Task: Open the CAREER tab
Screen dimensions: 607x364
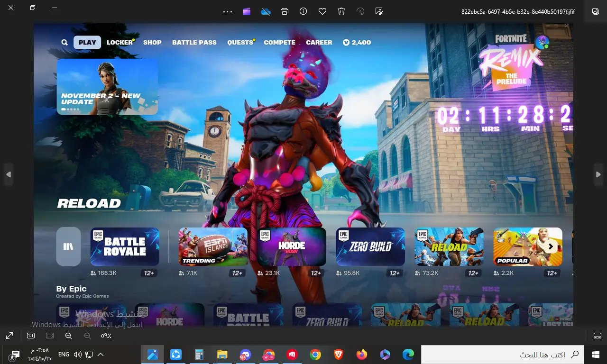Action: pos(319,42)
